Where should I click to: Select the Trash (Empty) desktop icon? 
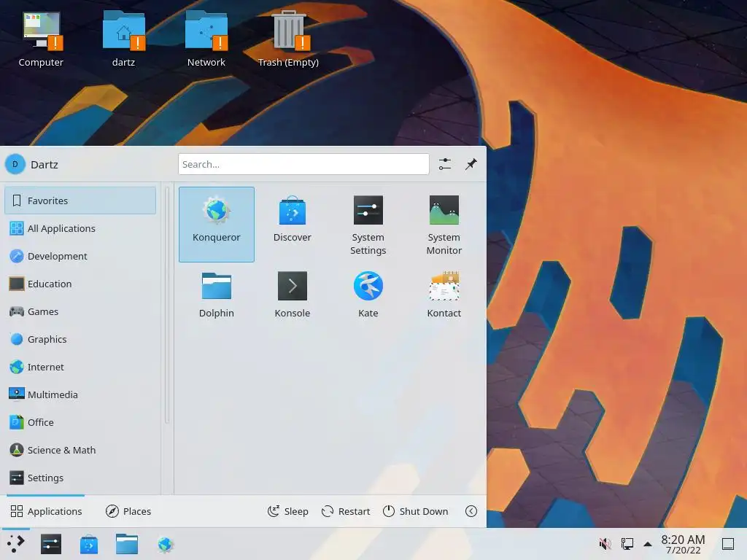point(289,39)
